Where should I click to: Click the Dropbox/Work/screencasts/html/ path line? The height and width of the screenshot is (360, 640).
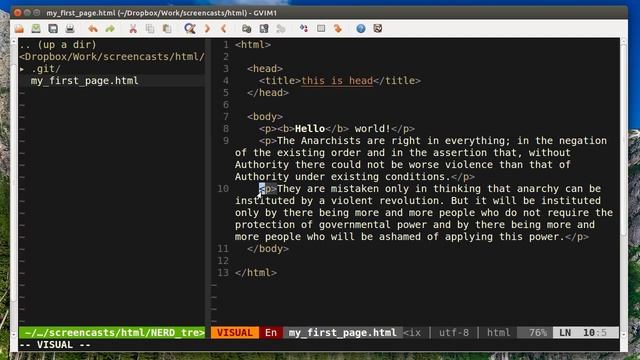(112, 57)
